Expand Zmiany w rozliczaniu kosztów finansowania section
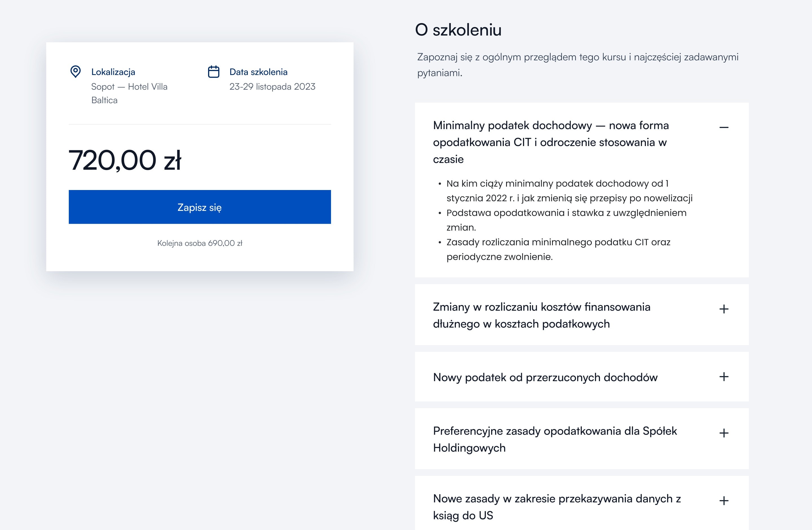 pyautogui.click(x=724, y=309)
